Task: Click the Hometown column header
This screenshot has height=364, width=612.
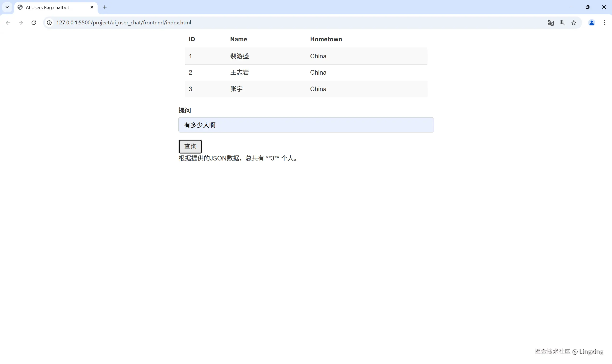Action: point(326,39)
